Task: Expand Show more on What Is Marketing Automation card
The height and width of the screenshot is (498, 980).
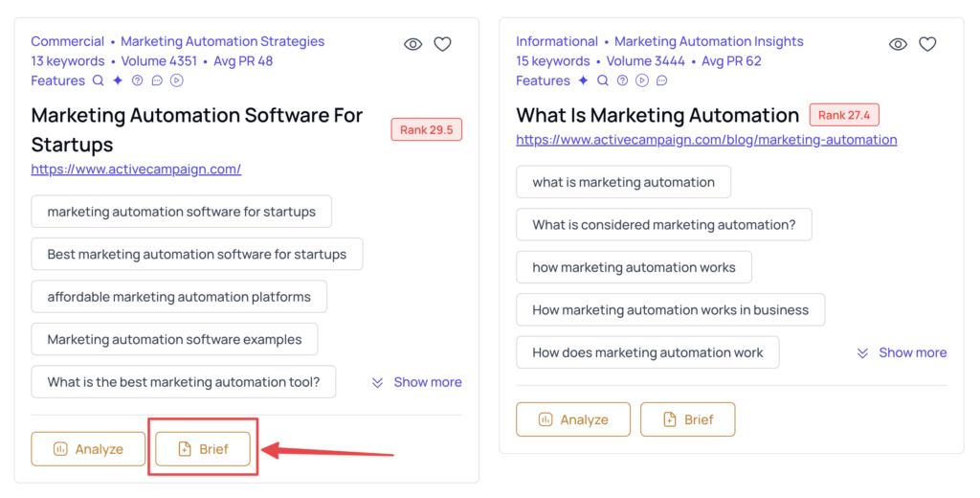Action: pyautogui.click(x=902, y=352)
